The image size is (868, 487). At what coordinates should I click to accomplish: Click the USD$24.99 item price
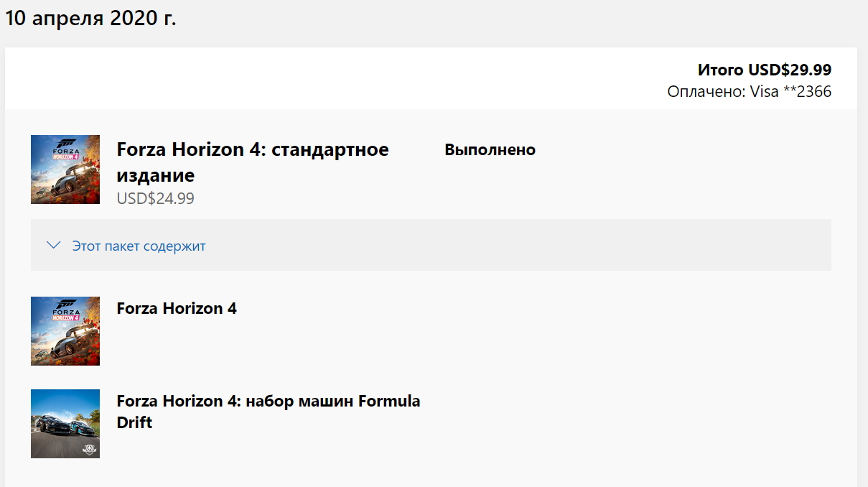pos(155,199)
